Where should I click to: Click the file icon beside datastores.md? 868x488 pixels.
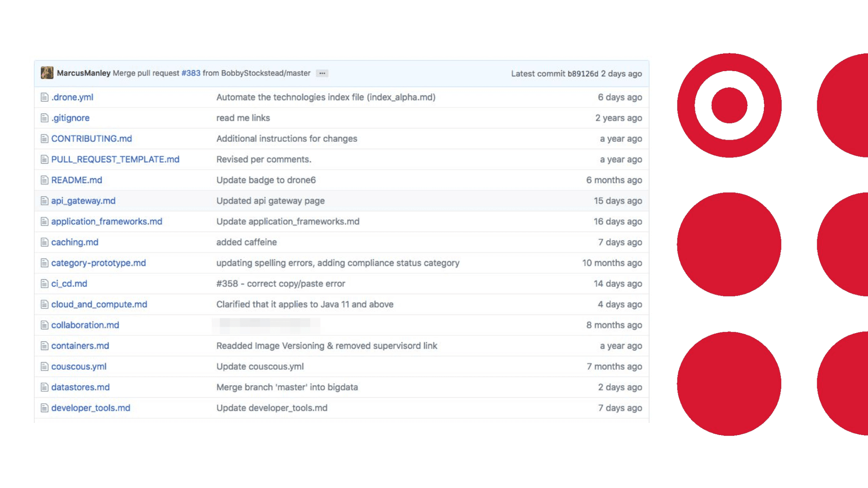point(44,387)
